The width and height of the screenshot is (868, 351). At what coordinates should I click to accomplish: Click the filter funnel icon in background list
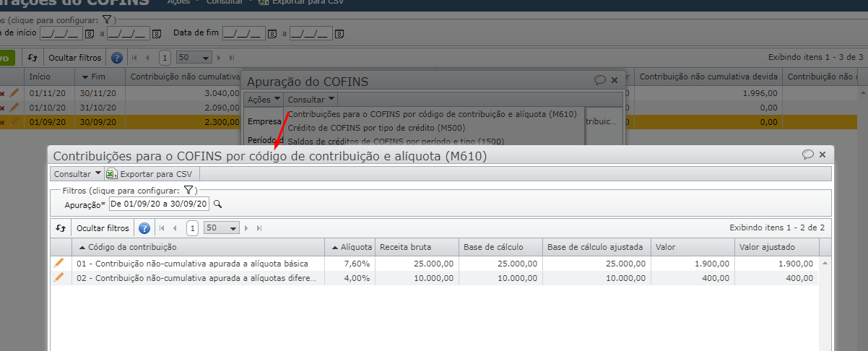[105, 19]
